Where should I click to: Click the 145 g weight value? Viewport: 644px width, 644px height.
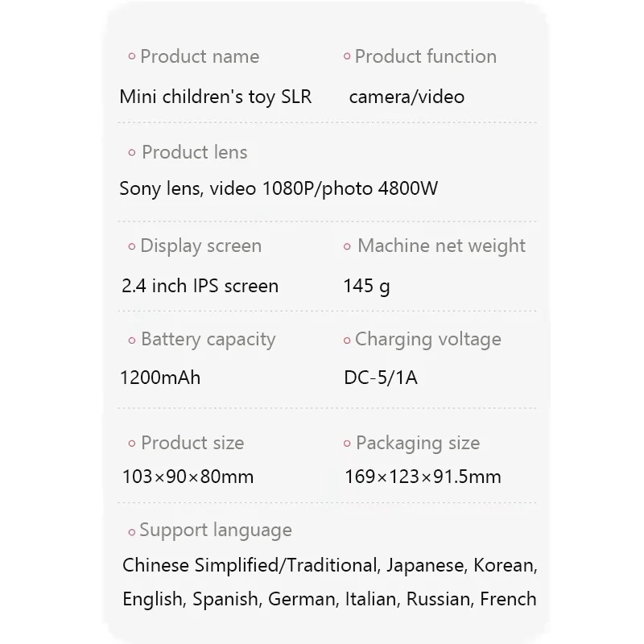(x=366, y=286)
